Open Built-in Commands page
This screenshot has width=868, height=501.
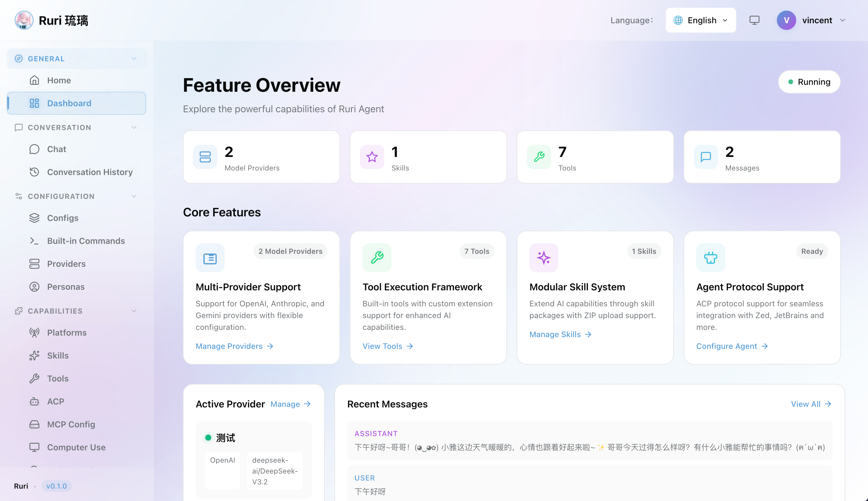[x=76, y=241]
